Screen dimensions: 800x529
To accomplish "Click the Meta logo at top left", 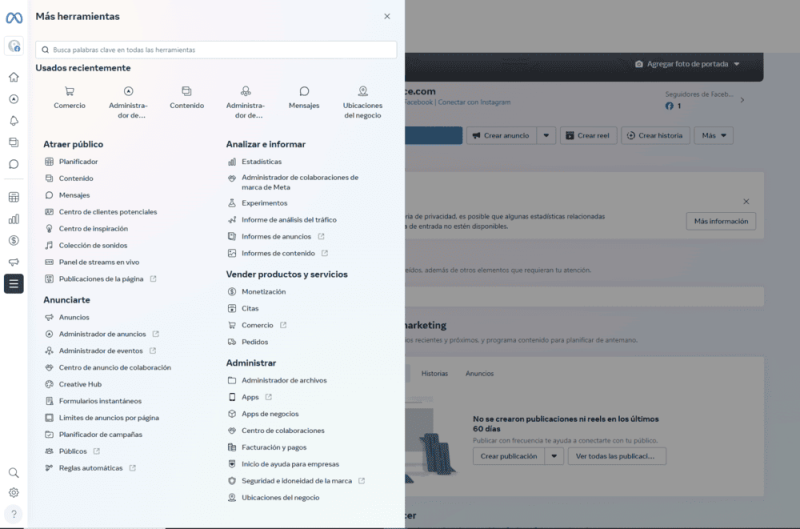I will click(x=14, y=17).
